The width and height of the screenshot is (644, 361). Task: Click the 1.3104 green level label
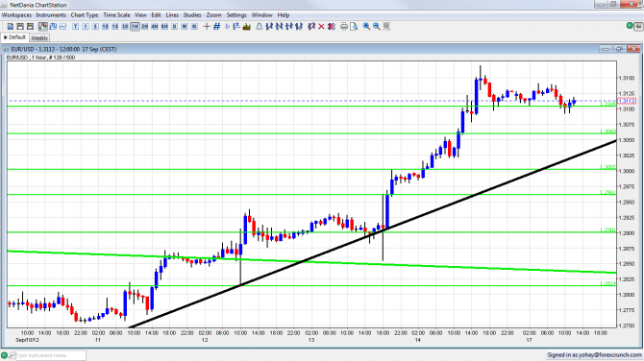coord(607,104)
